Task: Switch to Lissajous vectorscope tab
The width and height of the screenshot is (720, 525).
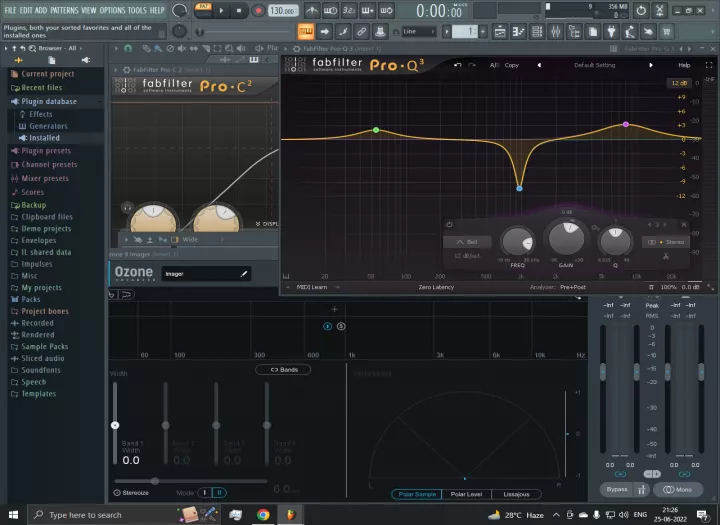Action: [516, 494]
